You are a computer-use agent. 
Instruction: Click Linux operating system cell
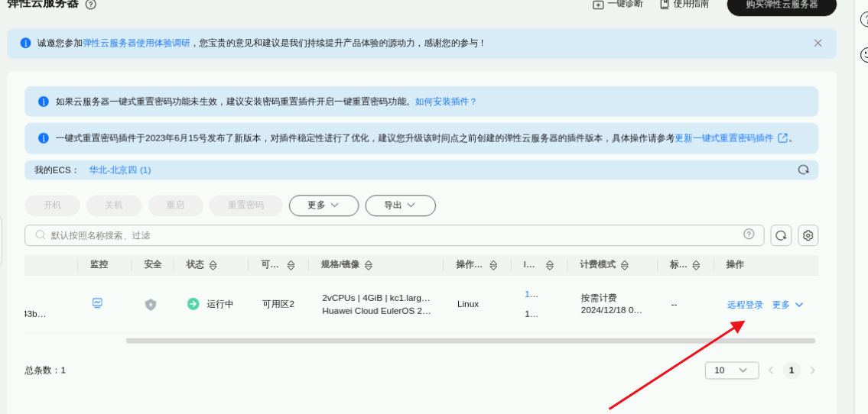[x=468, y=304]
